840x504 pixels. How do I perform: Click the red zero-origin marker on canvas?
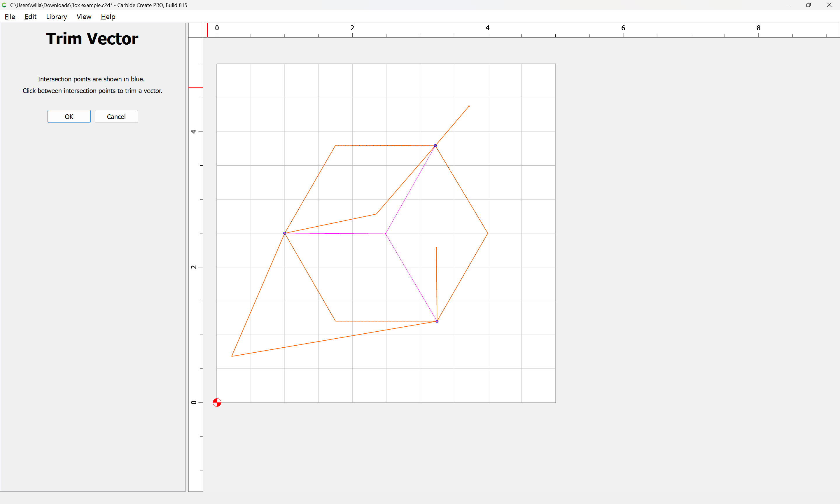[217, 402]
